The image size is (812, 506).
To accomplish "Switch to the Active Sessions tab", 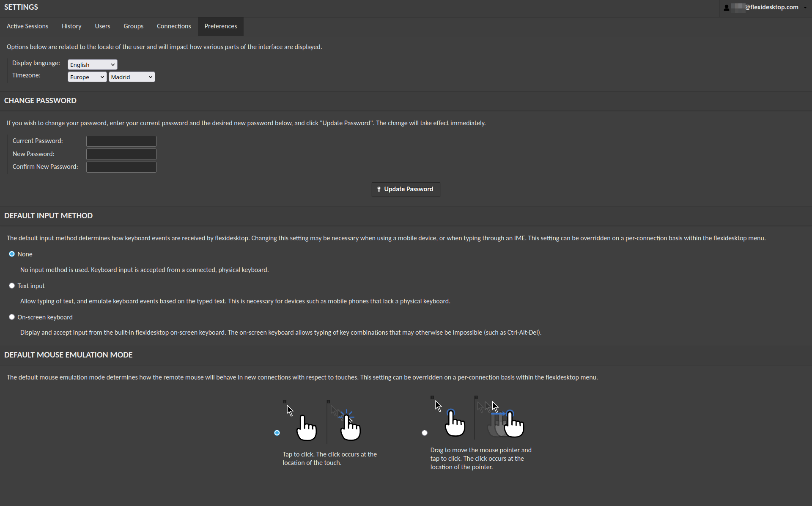I will [27, 26].
